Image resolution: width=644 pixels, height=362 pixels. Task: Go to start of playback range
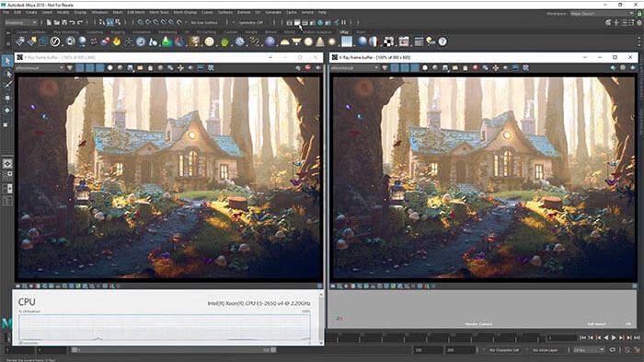(x=583, y=338)
